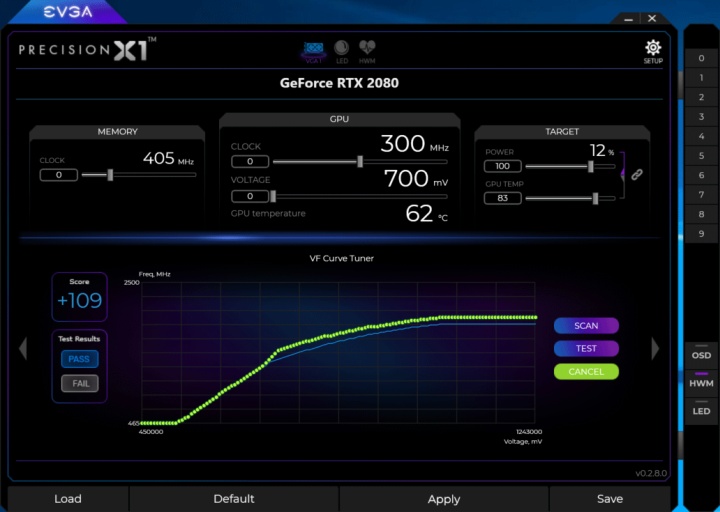Select profile slot 3
720x512 pixels.
pyautogui.click(x=701, y=117)
